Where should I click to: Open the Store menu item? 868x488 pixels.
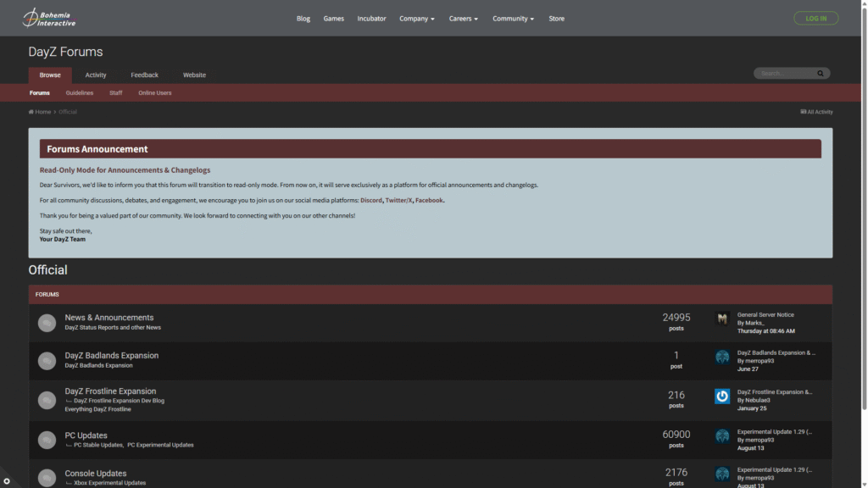(x=556, y=19)
